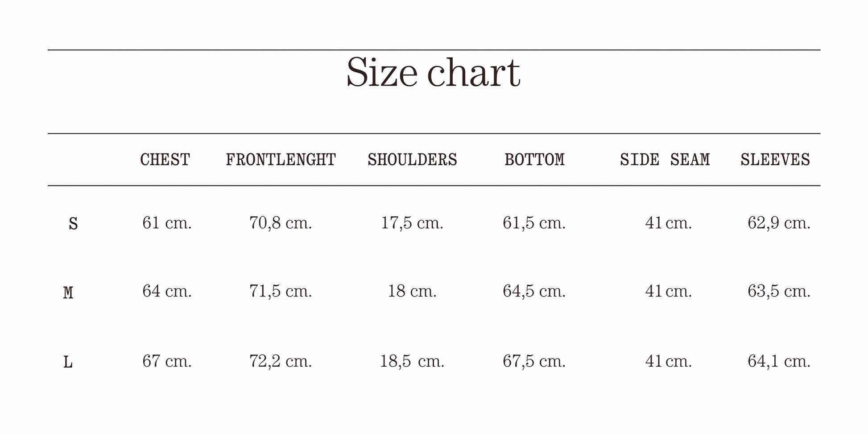868x434 pixels.
Task: Select the SIDE SEAM column header
Action: 665,160
